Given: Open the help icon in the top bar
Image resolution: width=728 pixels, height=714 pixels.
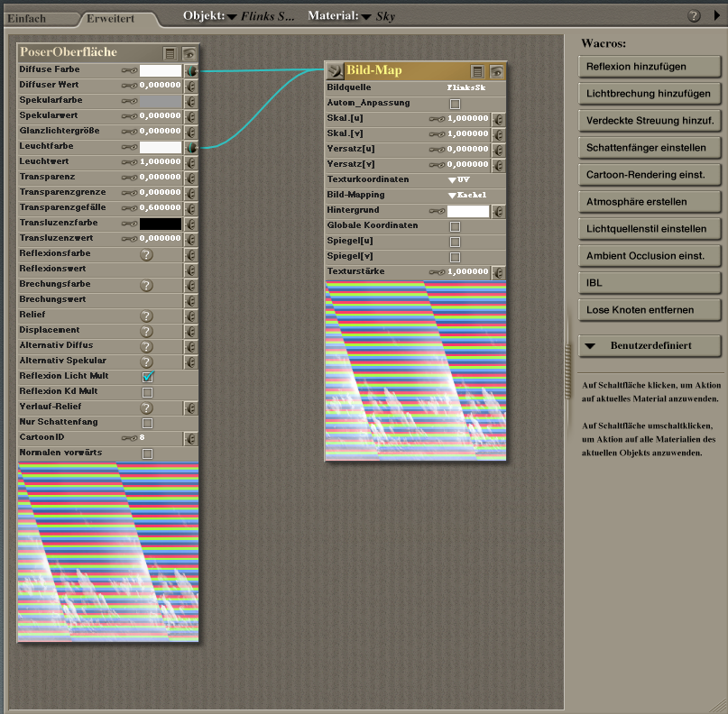Looking at the screenshot, I should click(x=694, y=15).
